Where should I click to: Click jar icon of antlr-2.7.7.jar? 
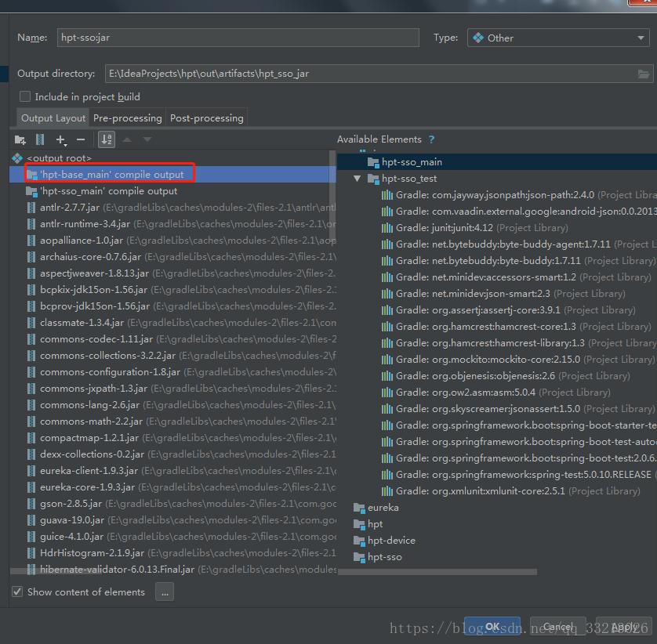(31, 208)
